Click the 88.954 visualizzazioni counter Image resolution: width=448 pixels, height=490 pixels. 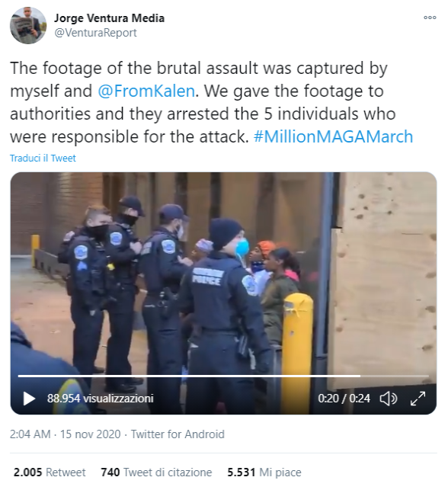[x=101, y=399]
